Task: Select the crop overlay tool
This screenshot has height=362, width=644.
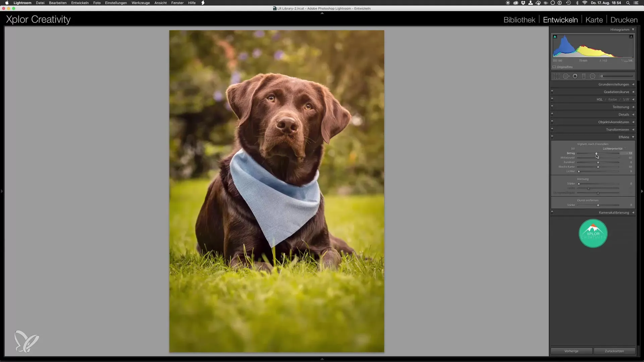Action: point(556,76)
